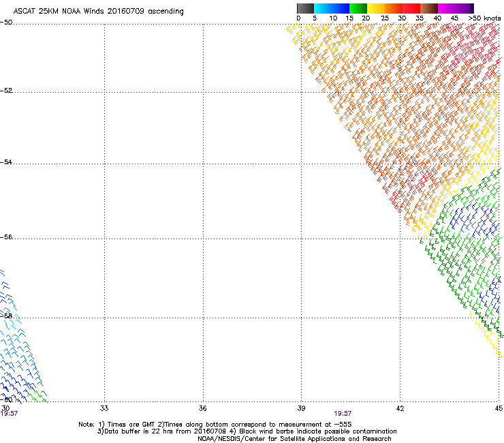Click the 'NOAA/NESDIS/Center for Satellite Applications and Research' credit
Viewport: 504px width, 443px height.
pyautogui.click(x=294, y=439)
